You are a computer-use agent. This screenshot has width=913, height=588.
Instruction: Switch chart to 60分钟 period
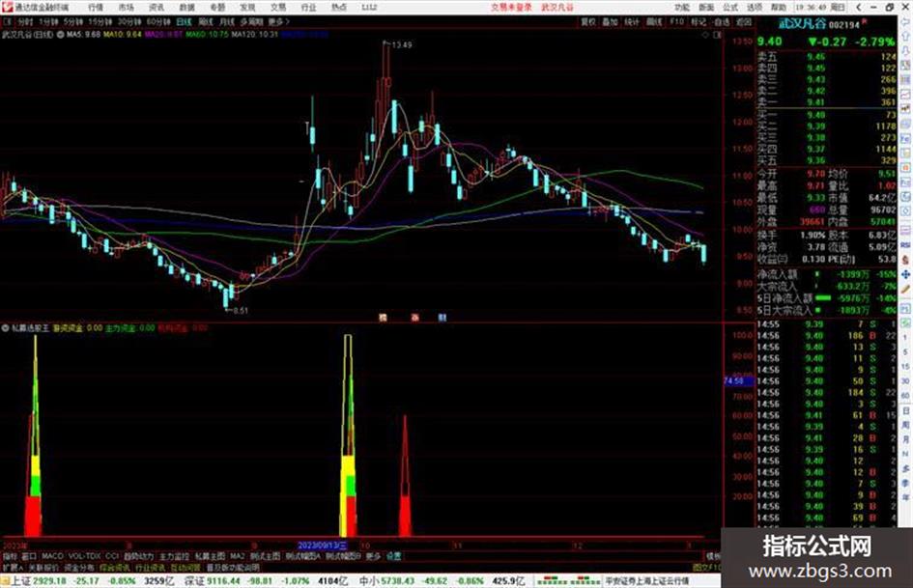point(158,21)
